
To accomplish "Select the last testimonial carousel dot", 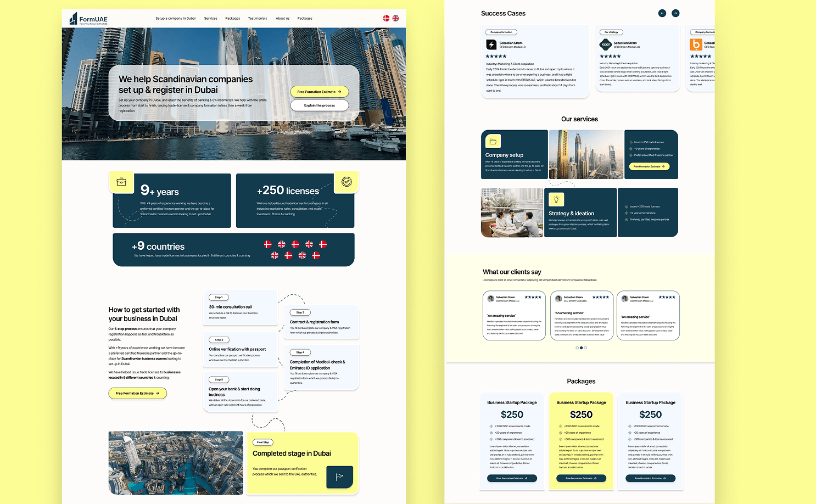I will coord(585,348).
